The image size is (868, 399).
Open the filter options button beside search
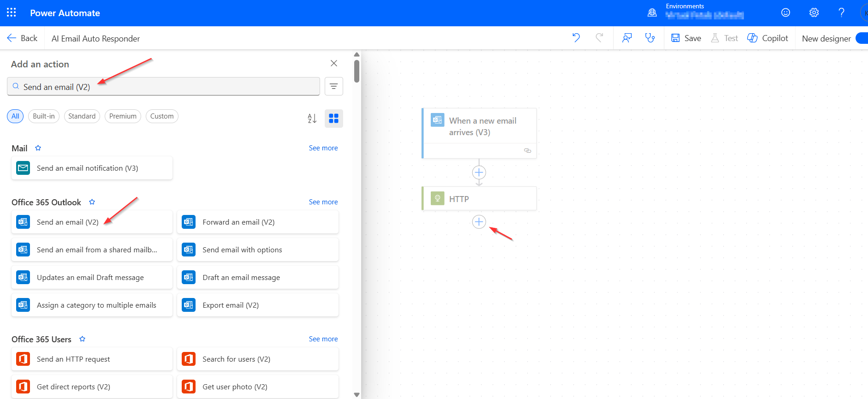[334, 86]
